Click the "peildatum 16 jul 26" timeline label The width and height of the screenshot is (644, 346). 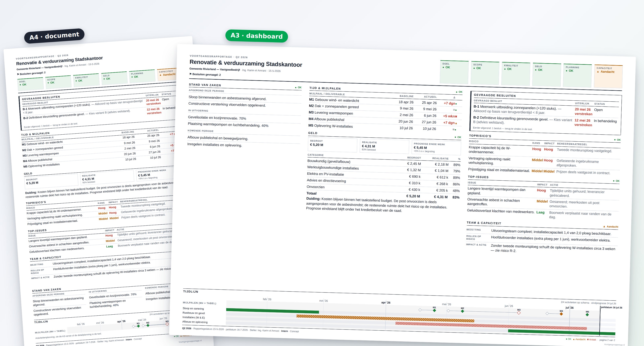tap(612, 308)
